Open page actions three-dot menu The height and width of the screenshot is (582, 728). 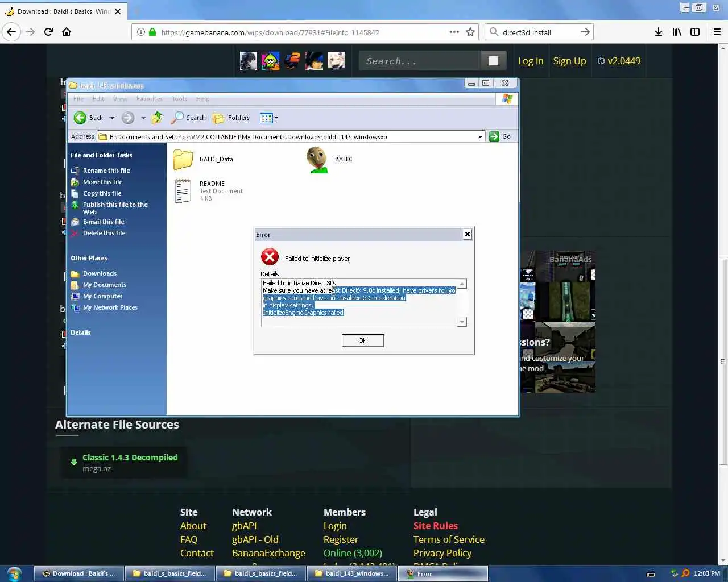coord(454,32)
